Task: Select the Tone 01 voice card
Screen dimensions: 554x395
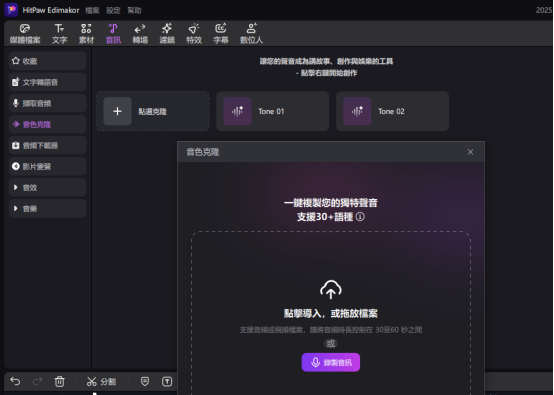Action: coord(272,111)
